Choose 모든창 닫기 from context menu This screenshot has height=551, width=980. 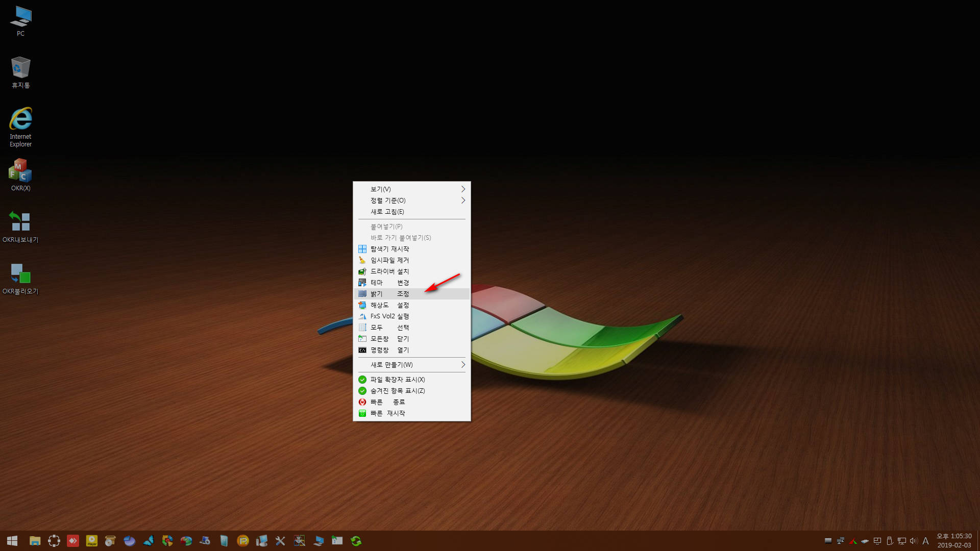(x=411, y=339)
